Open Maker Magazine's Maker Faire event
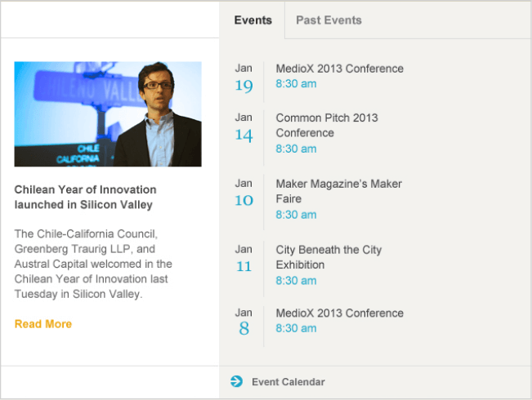Screen dimensions: 532x400 338,191
